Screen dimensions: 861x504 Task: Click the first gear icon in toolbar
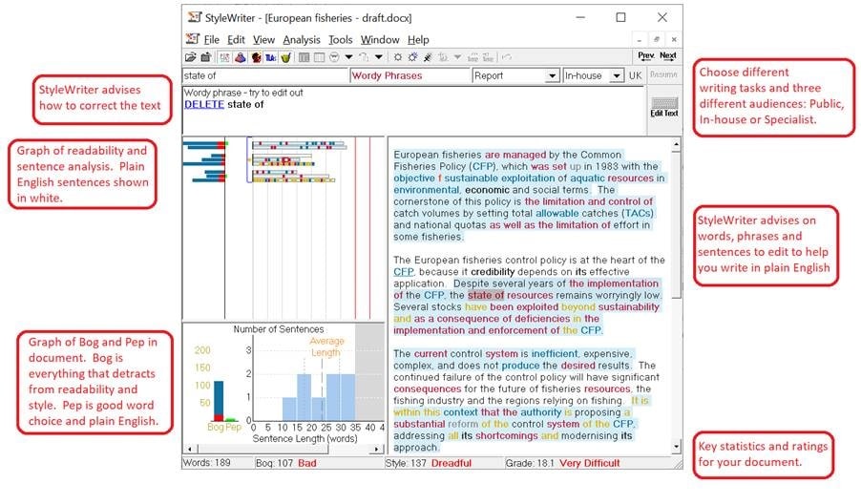[397, 57]
